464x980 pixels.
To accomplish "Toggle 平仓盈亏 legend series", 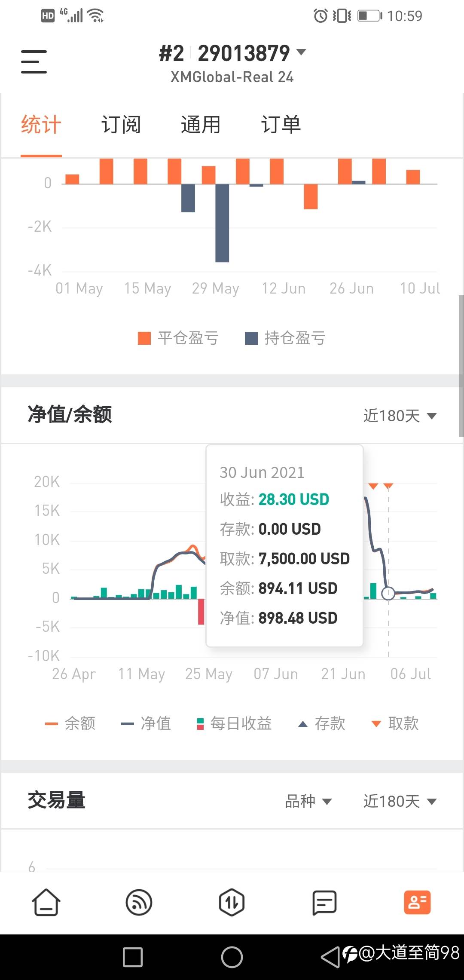I will pos(178,338).
